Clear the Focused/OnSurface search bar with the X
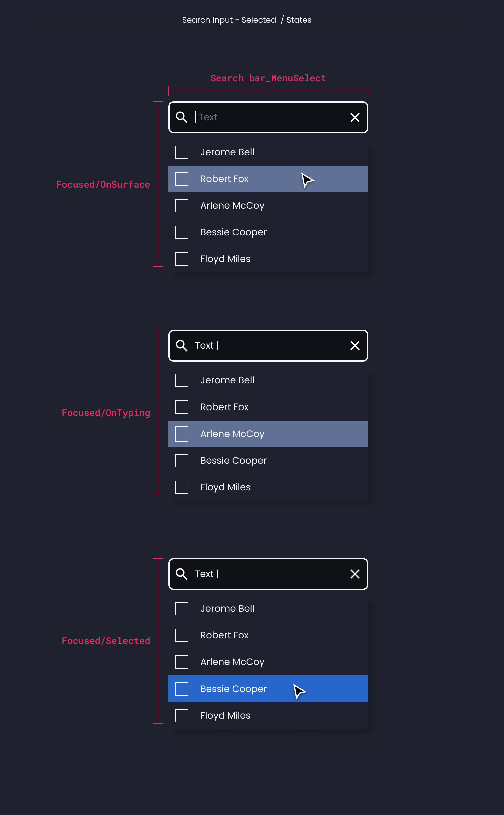Screen dimensions: 504x815 [355, 117]
